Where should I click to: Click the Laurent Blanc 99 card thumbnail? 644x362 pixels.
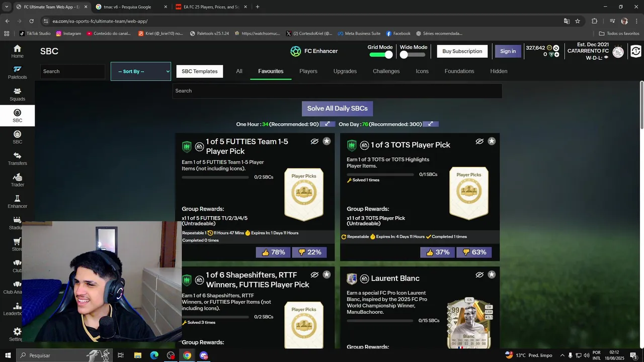[469, 322]
